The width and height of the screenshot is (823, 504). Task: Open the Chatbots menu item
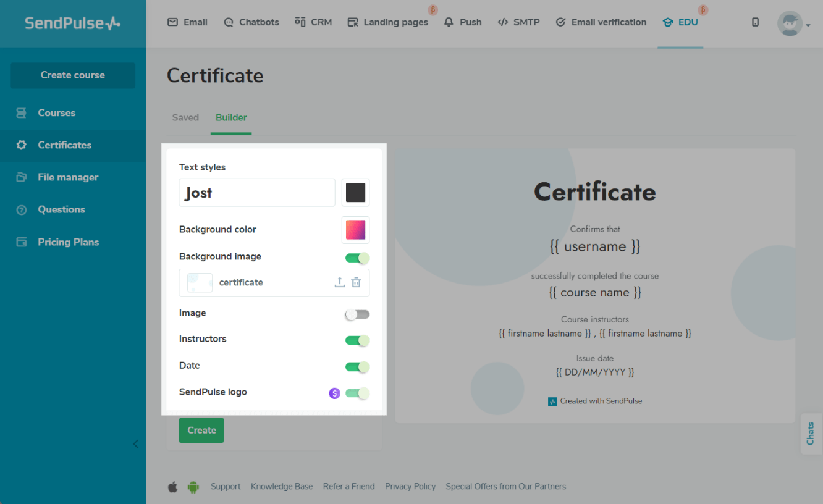point(251,22)
